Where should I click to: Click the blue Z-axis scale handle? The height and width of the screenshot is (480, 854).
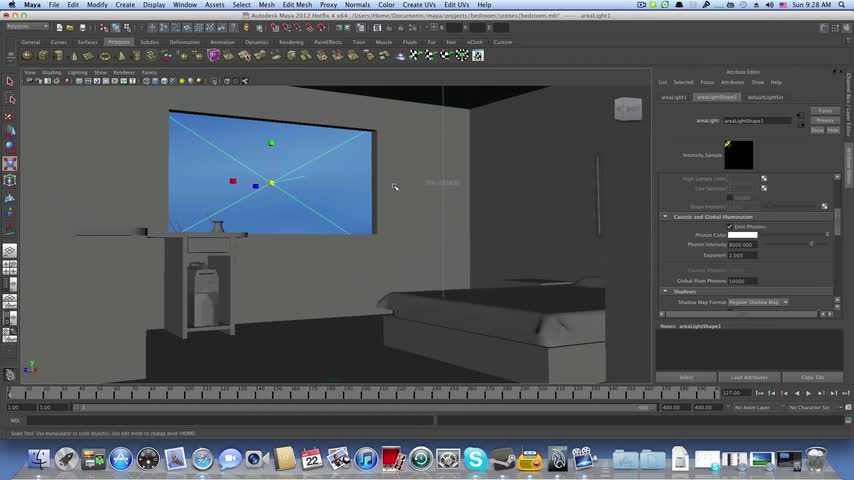256,186
